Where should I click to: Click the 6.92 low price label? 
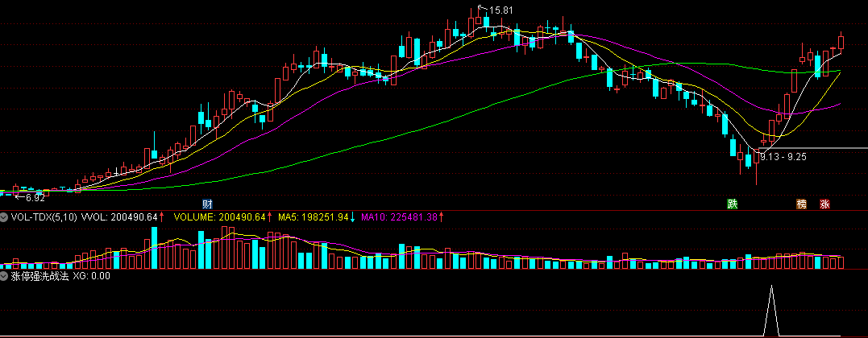[x=35, y=197]
